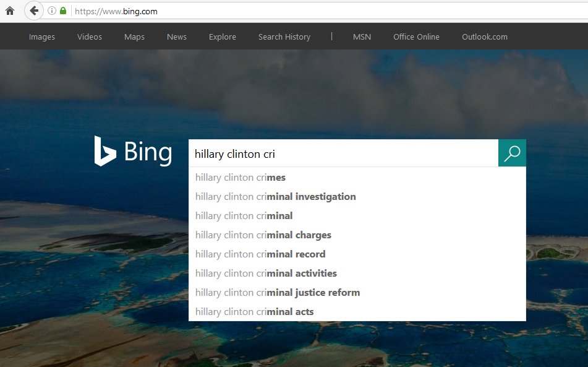Click the Bing logo
588x367 pixels.
pyautogui.click(x=133, y=151)
